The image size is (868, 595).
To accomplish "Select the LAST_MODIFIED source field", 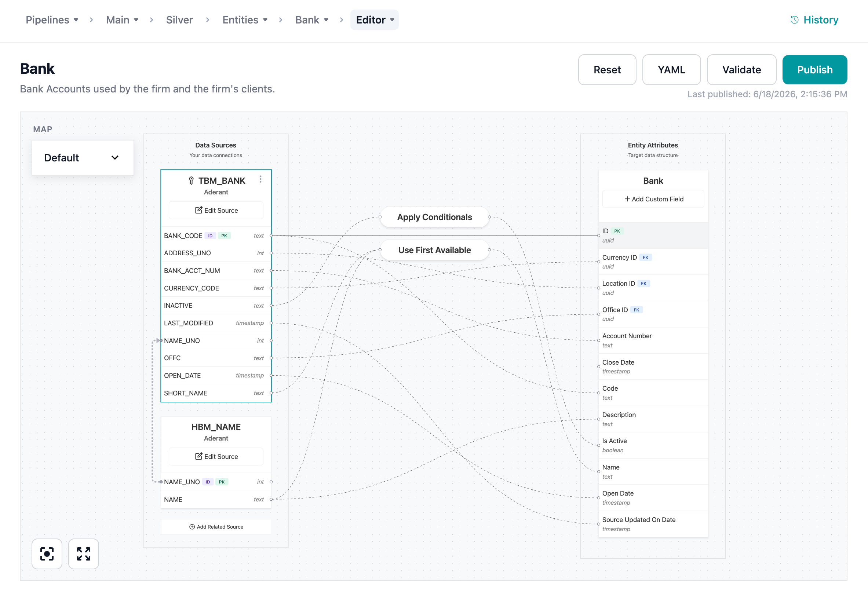I will point(216,323).
